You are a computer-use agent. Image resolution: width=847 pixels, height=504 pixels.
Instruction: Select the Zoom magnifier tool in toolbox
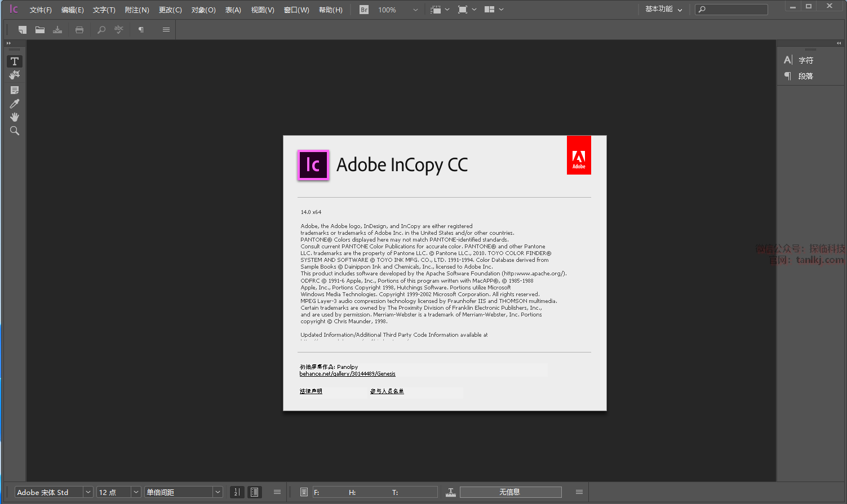(x=15, y=131)
